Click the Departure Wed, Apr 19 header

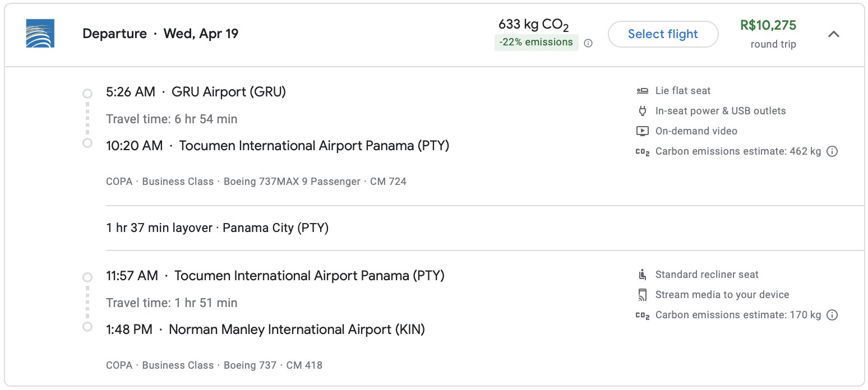click(160, 34)
